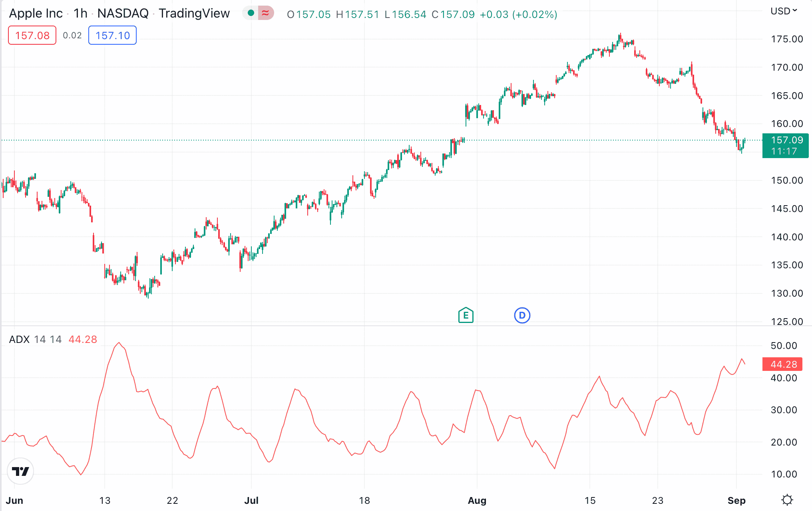This screenshot has height=511, width=812.
Task: Click the 1h interval label
Action: point(80,14)
